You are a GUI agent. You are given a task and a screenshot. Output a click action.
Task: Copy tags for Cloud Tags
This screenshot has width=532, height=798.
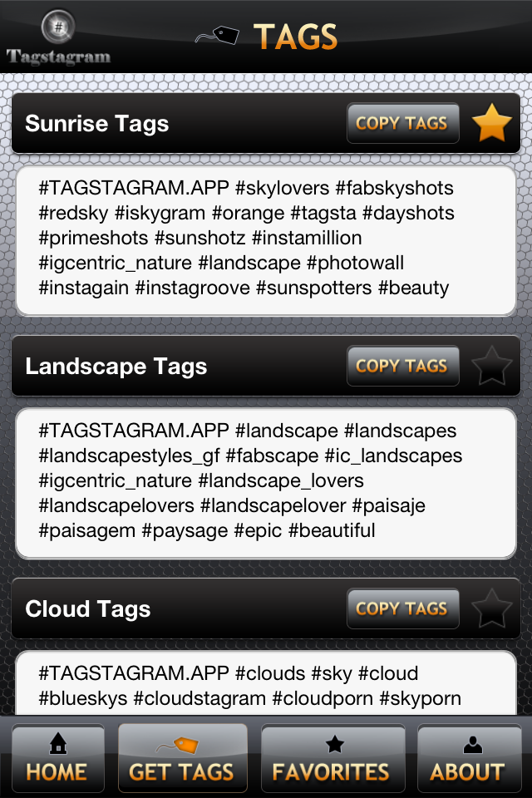[x=402, y=608]
